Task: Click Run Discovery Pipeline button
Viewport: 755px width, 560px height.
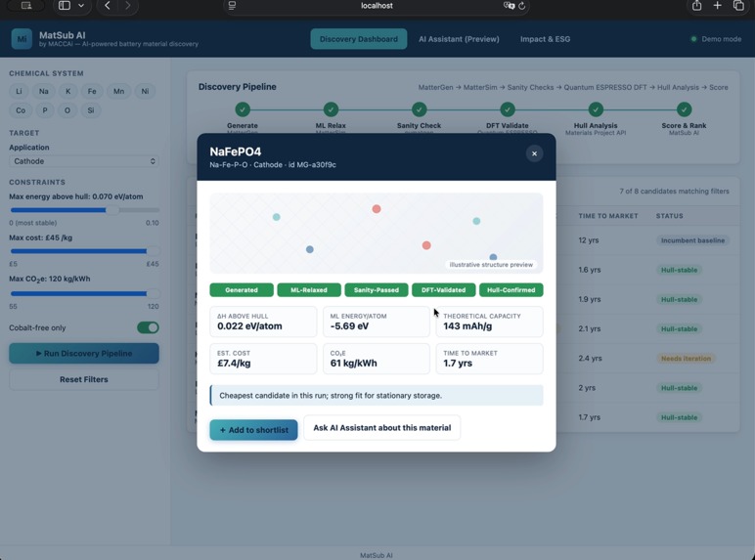Action: [x=84, y=353]
